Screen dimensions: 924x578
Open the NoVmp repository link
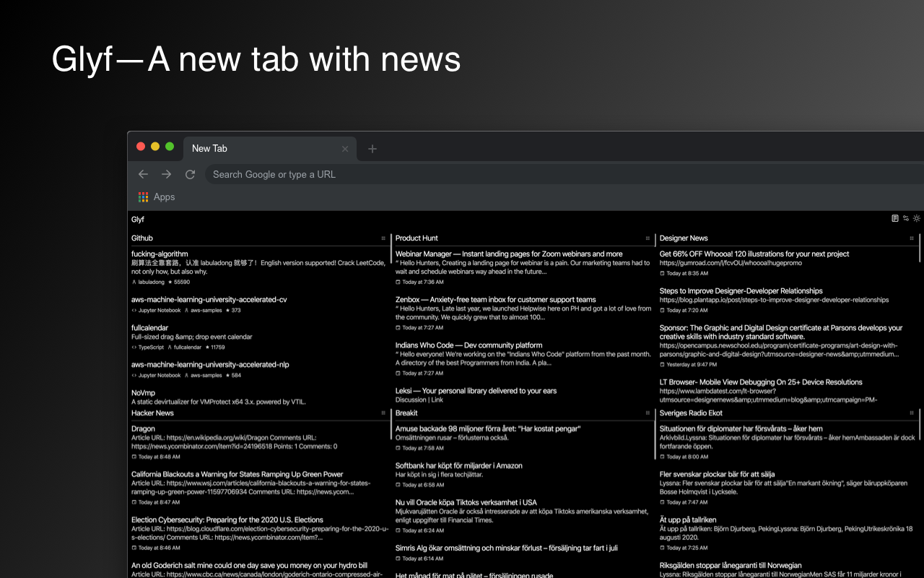[144, 392]
